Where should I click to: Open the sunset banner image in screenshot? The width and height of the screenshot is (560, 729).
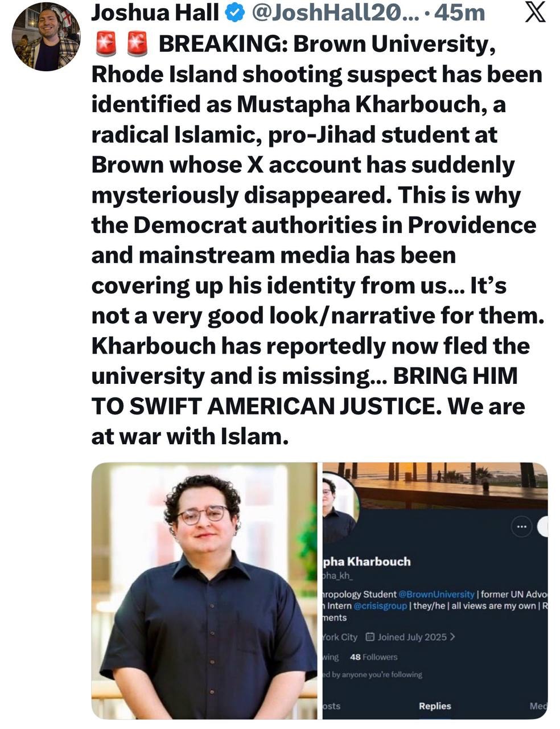(435, 484)
